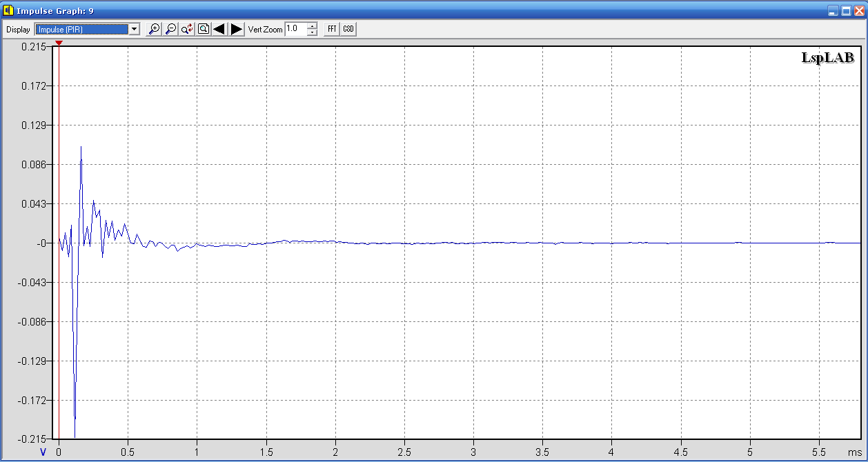
Task: Click the FFT button
Action: click(x=332, y=29)
